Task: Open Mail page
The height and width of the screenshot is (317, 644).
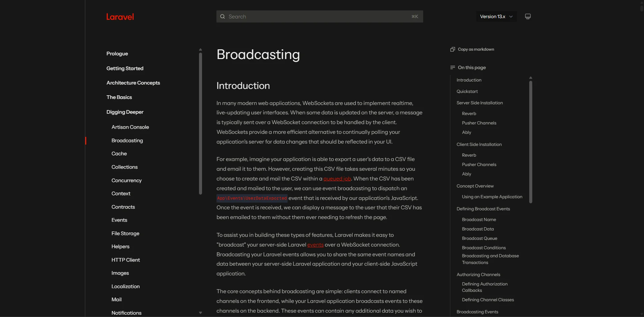Action: [116, 300]
